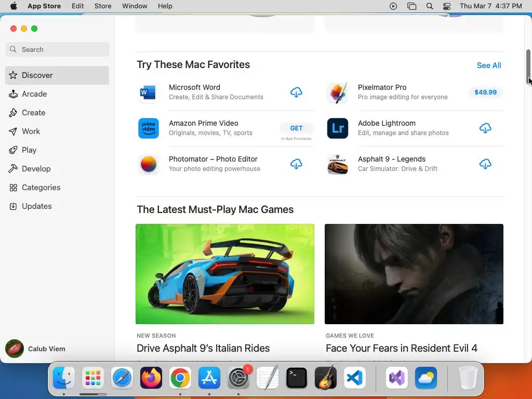This screenshot has height=399, width=532.
Task: Buy Pixelmator Pro for $49.99
Action: [x=486, y=92]
